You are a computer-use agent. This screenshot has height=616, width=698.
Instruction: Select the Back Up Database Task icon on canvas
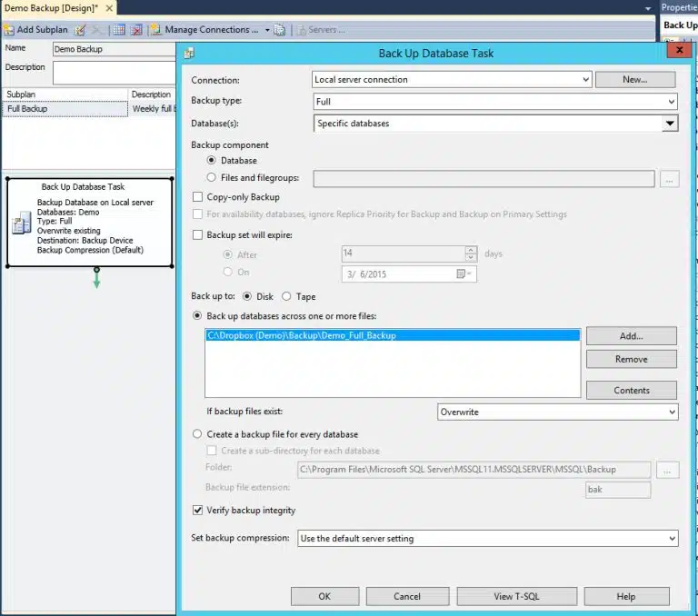[22, 223]
